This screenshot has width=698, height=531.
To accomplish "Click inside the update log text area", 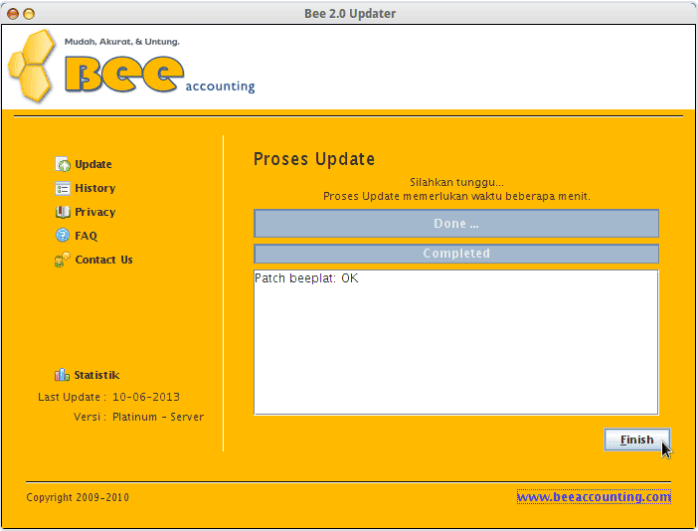I will coord(456,342).
